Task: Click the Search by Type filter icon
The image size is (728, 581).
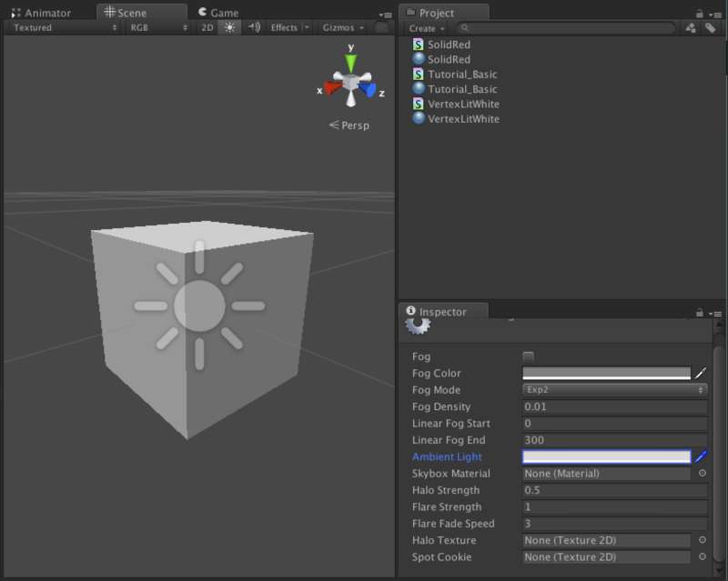Action: point(691,28)
